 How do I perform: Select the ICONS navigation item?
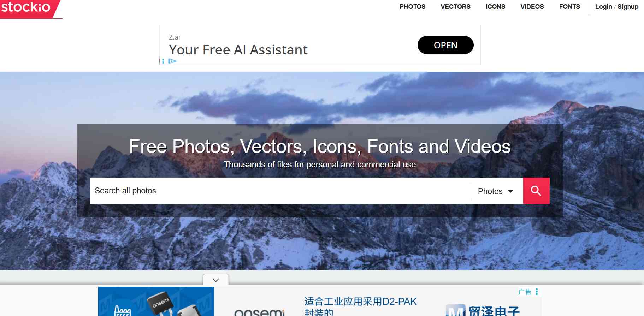click(495, 7)
